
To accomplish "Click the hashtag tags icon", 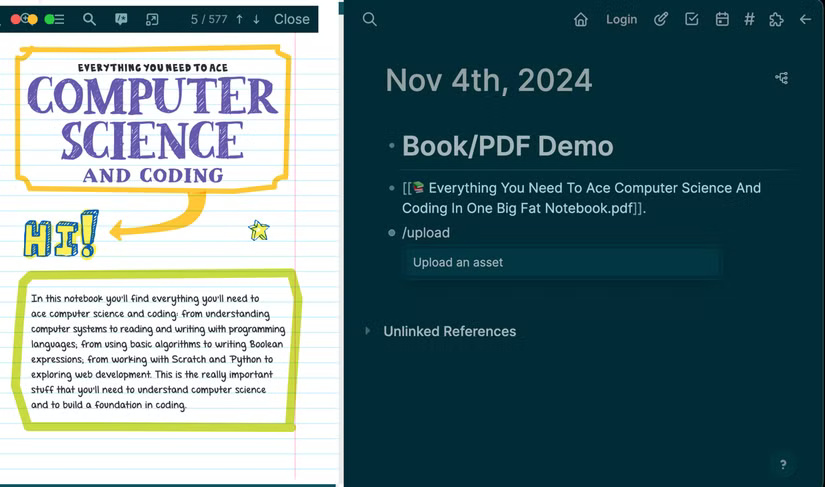I will [749, 19].
